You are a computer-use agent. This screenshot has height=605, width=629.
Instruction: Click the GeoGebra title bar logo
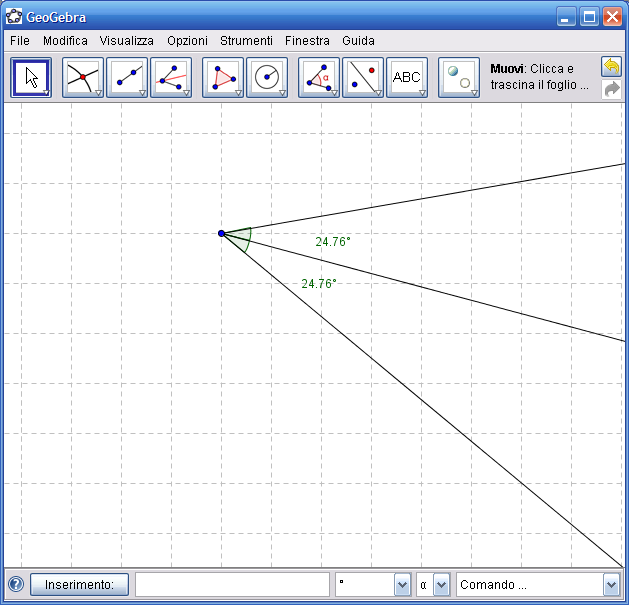click(14, 17)
